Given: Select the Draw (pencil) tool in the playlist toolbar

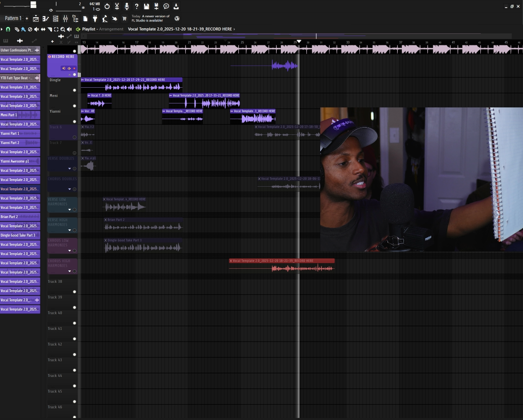Looking at the screenshot, I should pos(17,29).
